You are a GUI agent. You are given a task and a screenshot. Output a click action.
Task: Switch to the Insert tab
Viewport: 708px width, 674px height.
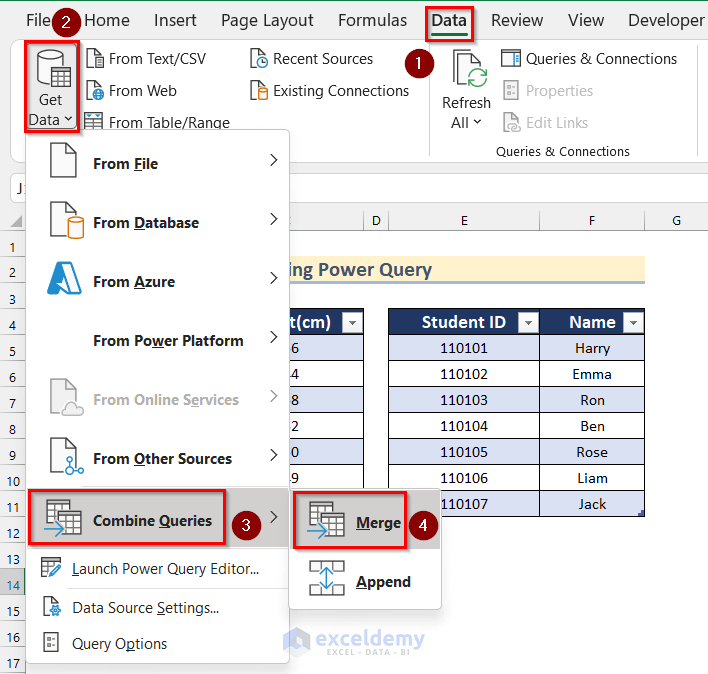175,20
